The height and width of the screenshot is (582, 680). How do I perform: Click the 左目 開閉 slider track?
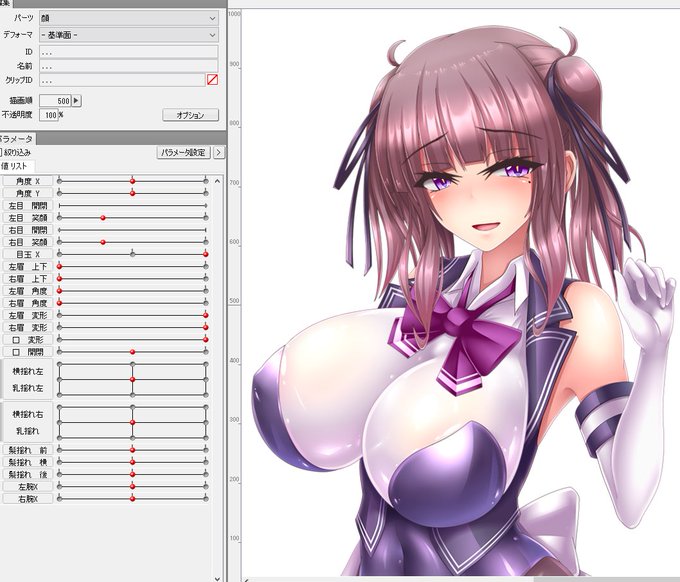point(133,206)
